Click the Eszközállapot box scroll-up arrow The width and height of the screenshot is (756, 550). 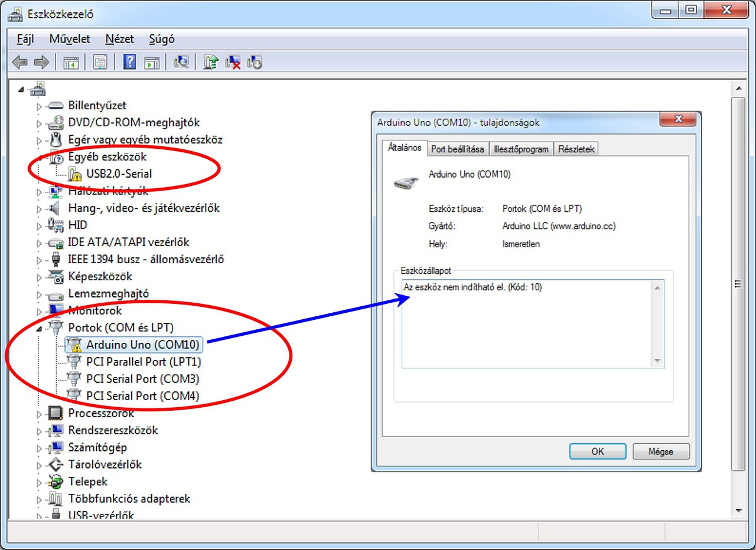657,287
